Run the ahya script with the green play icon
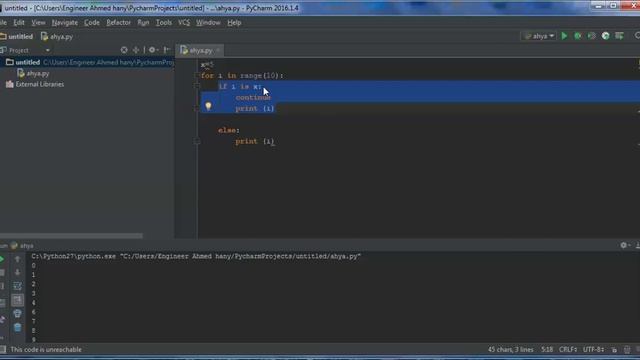Image resolution: width=640 pixels, height=360 pixels. click(564, 36)
